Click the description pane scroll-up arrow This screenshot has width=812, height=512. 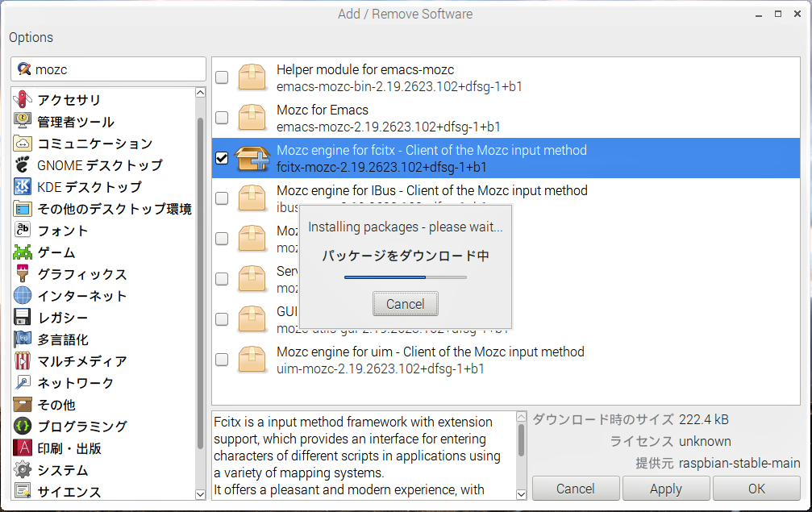[522, 417]
